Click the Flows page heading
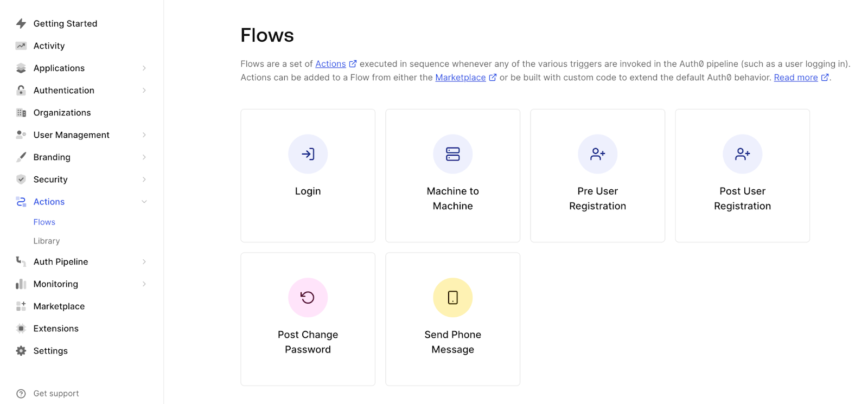Screen dimensions: 868x404 point(267,35)
